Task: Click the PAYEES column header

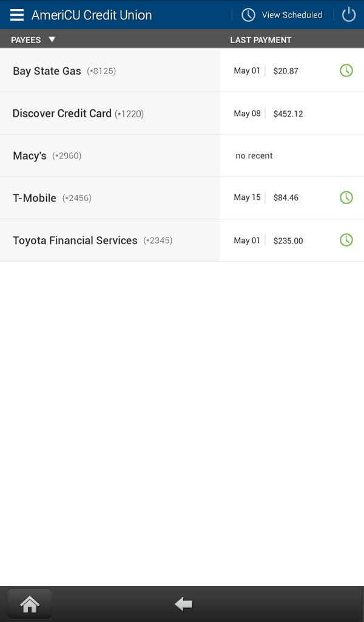Action: point(25,40)
